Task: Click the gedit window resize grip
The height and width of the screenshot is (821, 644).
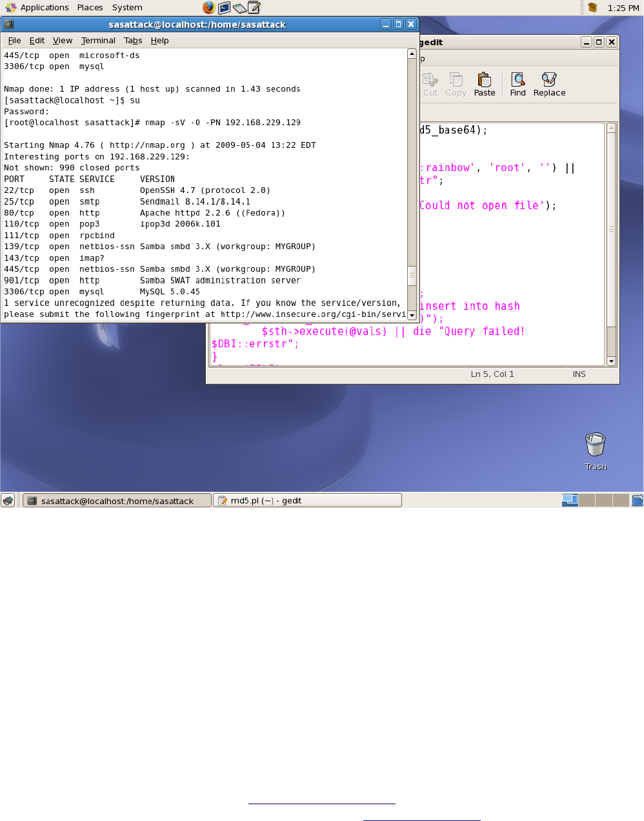Action: tap(614, 377)
